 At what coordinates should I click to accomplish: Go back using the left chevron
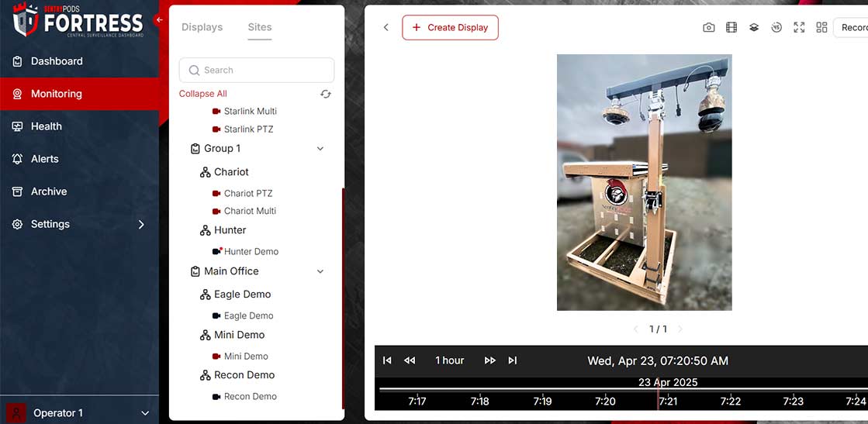click(x=386, y=28)
